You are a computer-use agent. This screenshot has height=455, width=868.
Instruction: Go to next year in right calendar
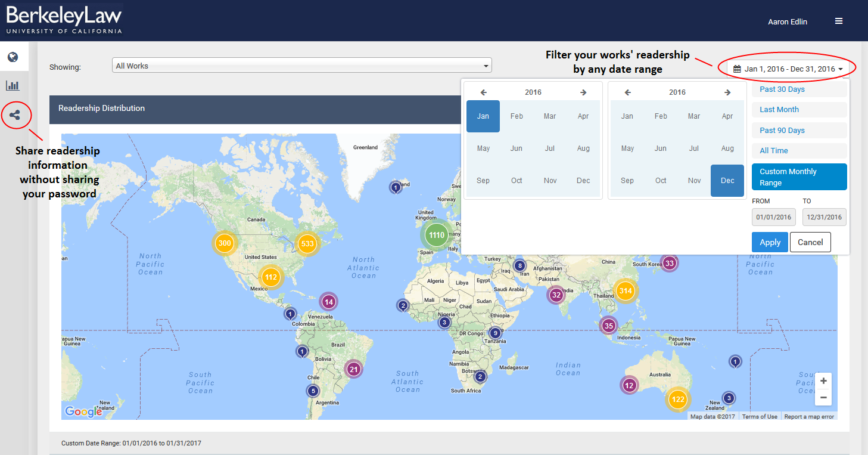[x=727, y=92]
